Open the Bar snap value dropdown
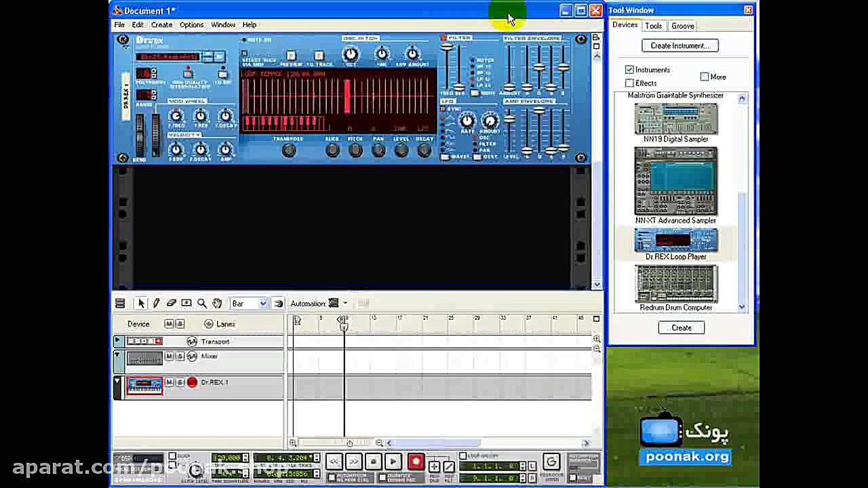This screenshot has width=868, height=488. click(262, 304)
